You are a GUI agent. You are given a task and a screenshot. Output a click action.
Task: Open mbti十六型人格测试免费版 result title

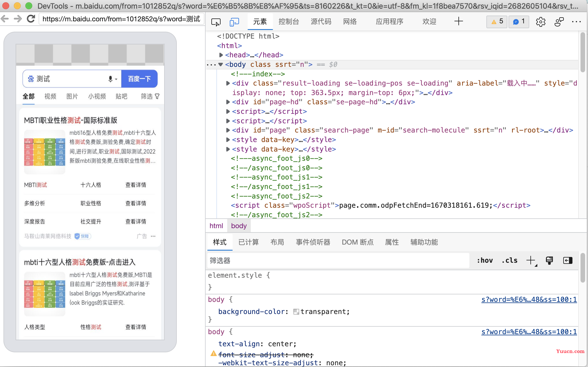click(79, 262)
